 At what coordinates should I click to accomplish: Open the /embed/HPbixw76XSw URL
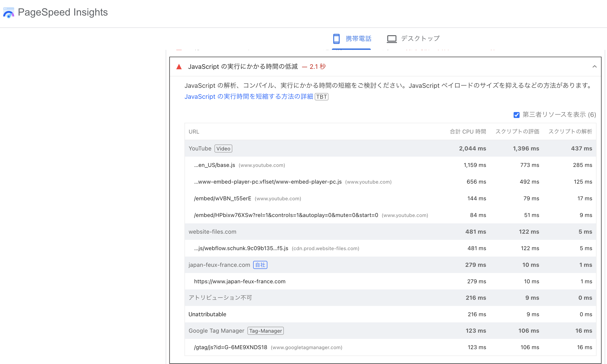[x=286, y=215]
